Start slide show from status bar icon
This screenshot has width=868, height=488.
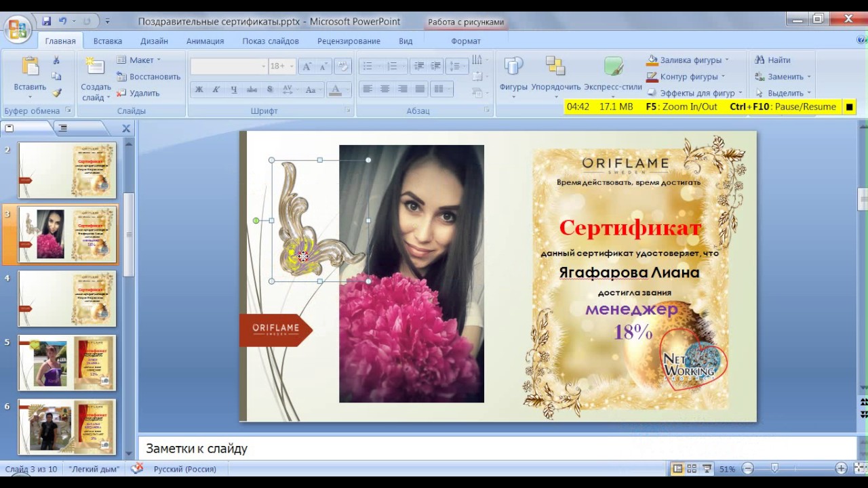[x=707, y=468]
